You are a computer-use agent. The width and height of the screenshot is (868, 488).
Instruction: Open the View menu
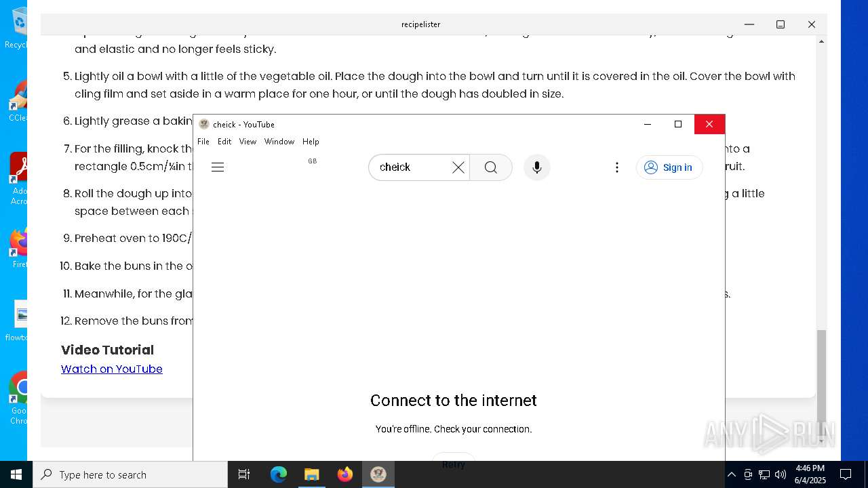[248, 142]
